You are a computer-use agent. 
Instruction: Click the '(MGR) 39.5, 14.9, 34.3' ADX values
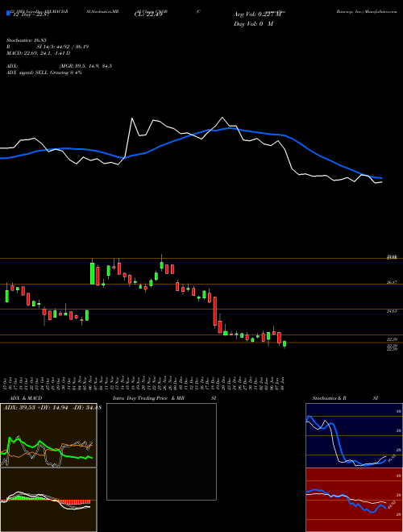85,66
